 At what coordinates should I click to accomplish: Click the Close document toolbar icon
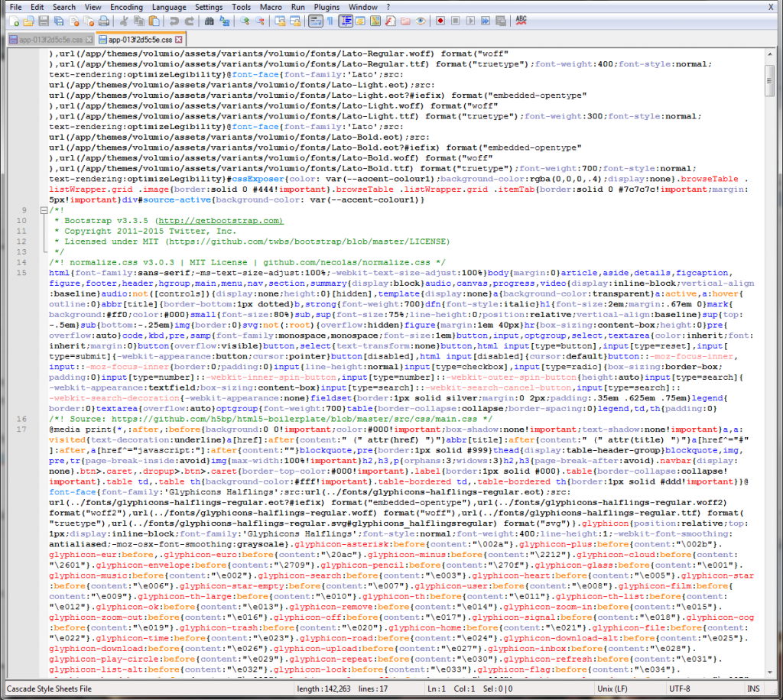74,21
